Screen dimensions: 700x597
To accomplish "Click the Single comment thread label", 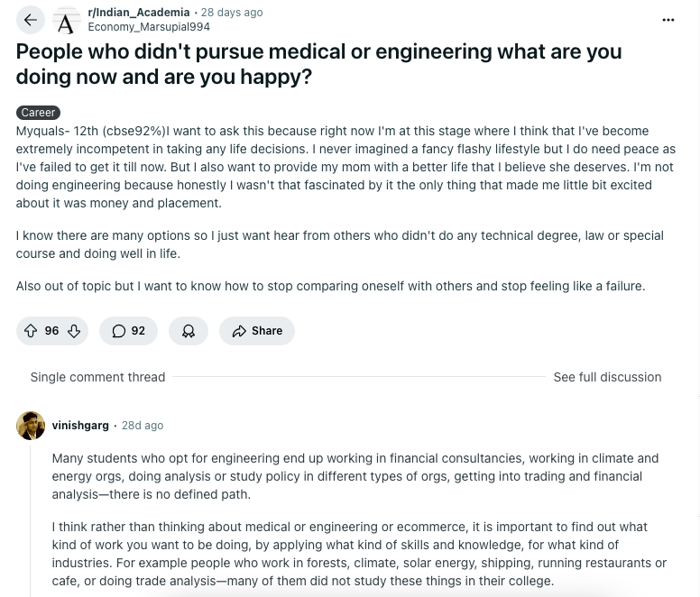I will pyautogui.click(x=97, y=377).
